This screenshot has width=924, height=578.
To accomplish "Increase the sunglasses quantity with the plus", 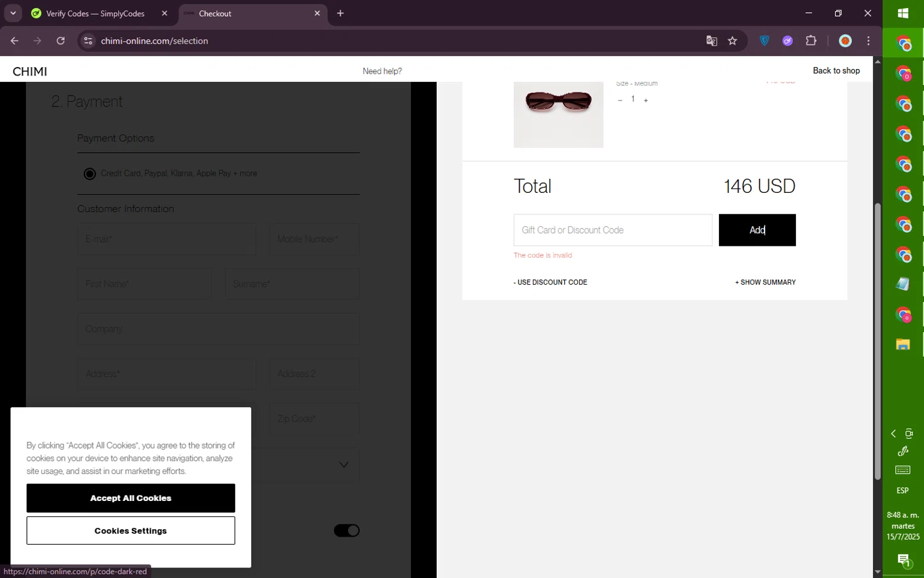I will coord(646,100).
